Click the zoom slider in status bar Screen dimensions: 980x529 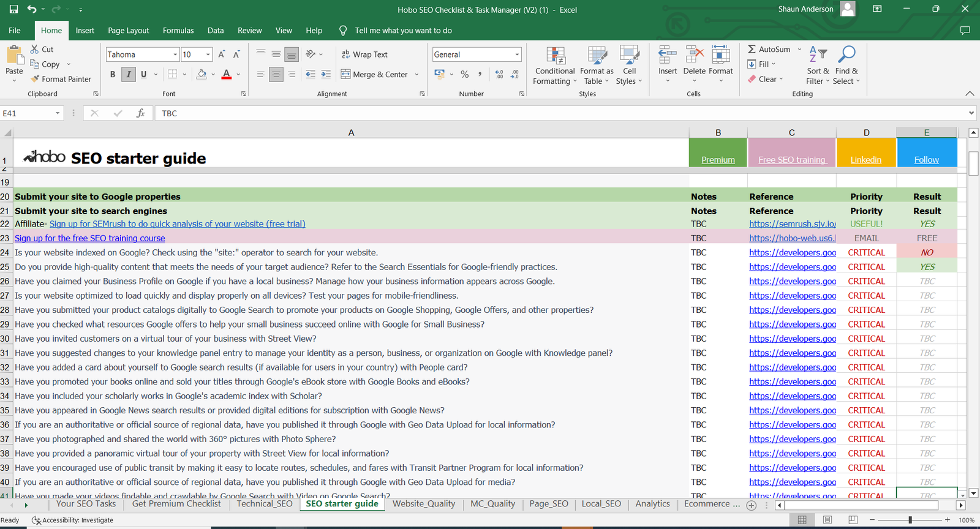(910, 520)
